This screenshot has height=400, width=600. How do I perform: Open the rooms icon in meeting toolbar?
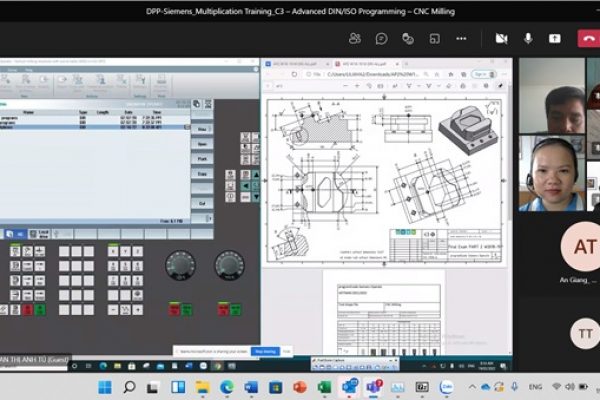[x=434, y=38]
